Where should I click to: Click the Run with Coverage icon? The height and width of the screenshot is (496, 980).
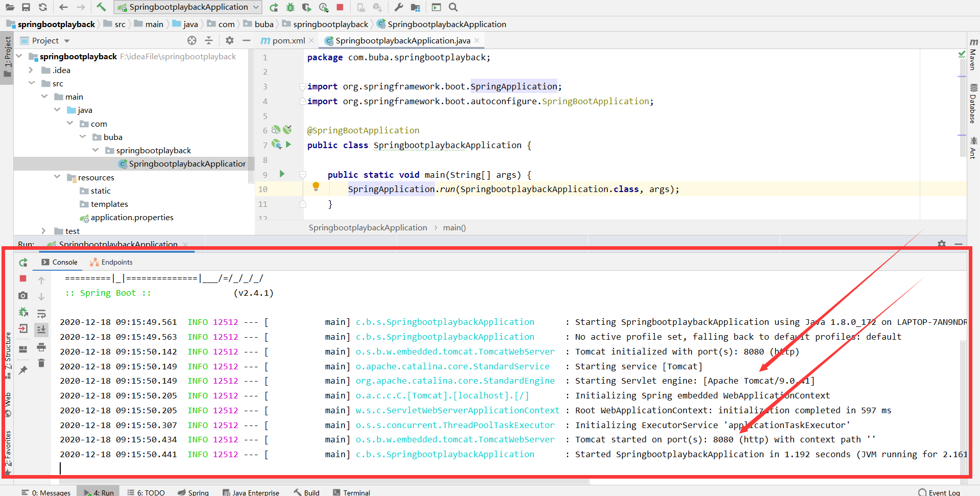pyautogui.click(x=307, y=7)
